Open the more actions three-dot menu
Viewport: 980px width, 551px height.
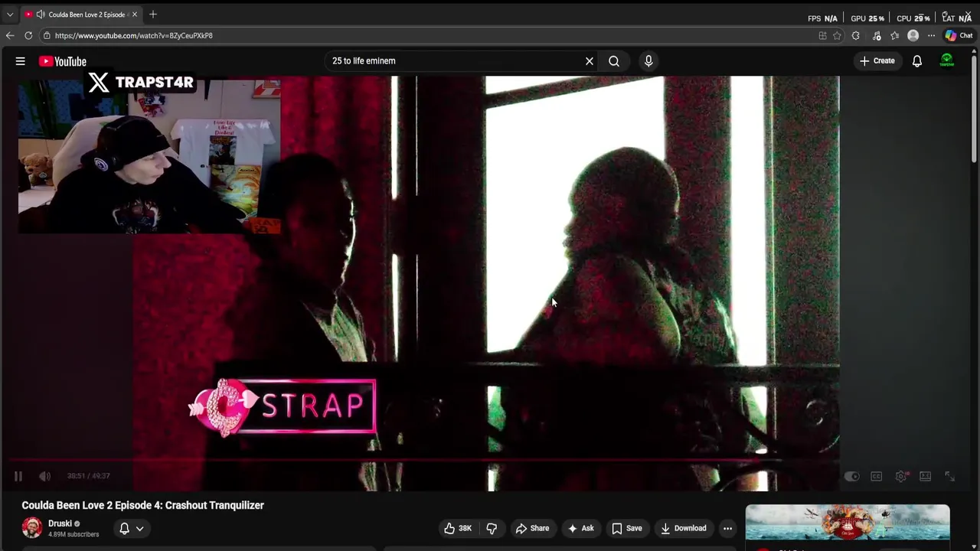(727, 528)
